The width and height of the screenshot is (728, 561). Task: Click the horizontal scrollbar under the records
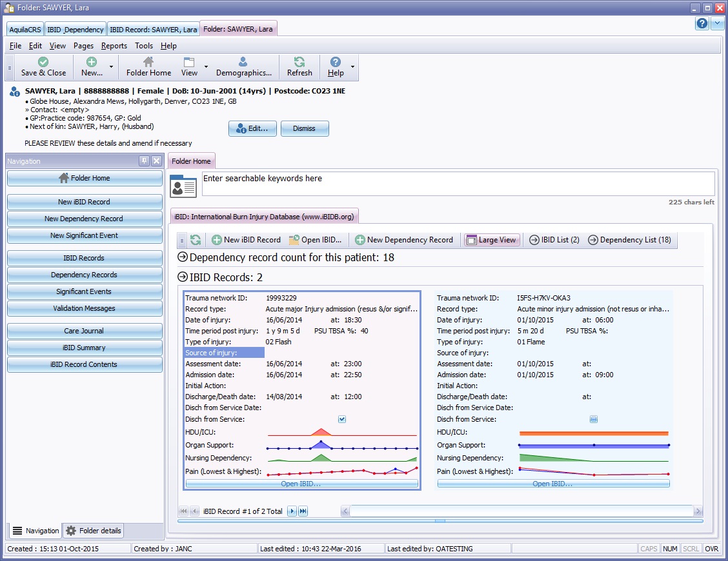point(521,511)
